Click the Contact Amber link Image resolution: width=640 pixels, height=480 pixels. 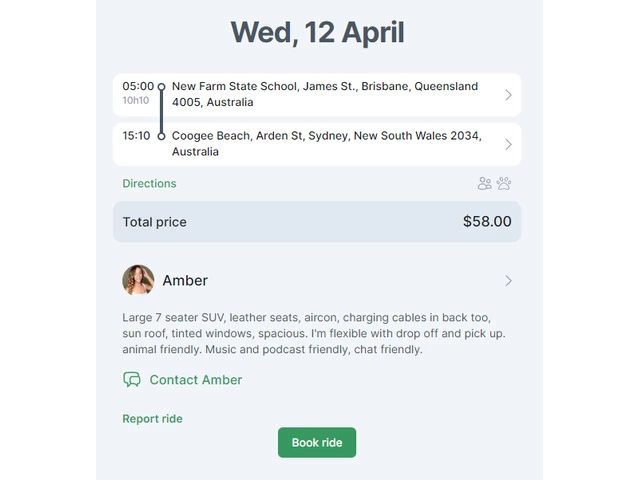[x=195, y=380]
